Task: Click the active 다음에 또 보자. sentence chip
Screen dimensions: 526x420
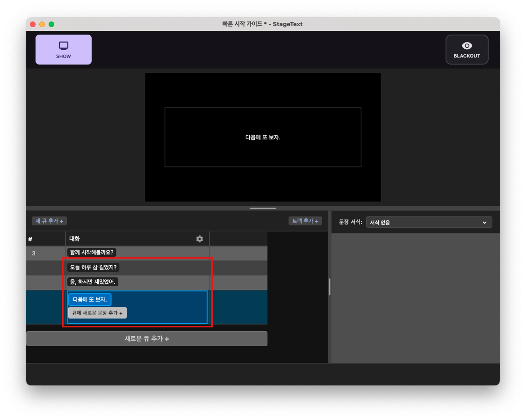Action: [89, 298]
